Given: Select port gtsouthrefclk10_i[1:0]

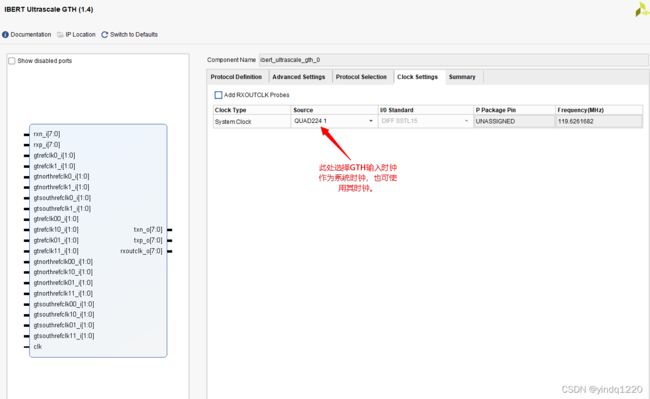Looking at the screenshot, I should point(64,315).
